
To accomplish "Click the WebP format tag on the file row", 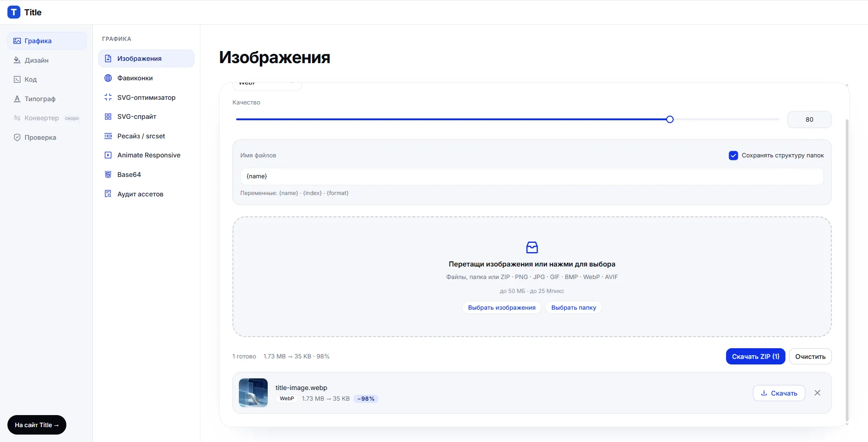I will click(287, 399).
